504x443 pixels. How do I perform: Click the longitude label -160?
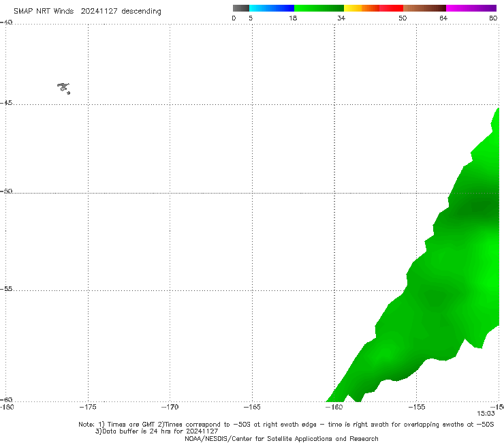tap(334, 407)
